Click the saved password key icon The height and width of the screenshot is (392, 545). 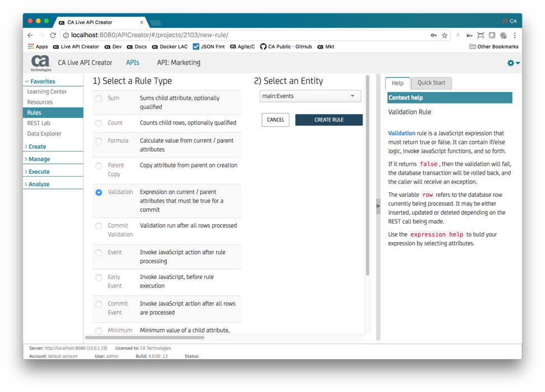[434, 35]
